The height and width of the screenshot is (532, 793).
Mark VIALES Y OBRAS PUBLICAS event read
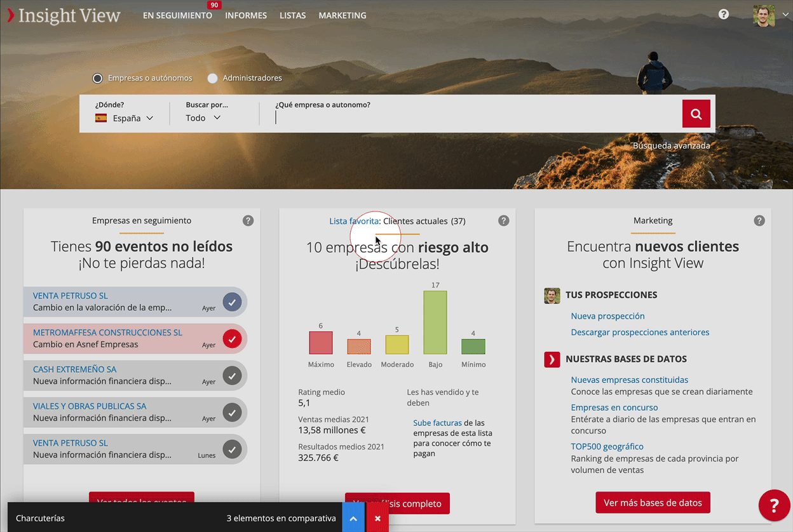tap(233, 413)
